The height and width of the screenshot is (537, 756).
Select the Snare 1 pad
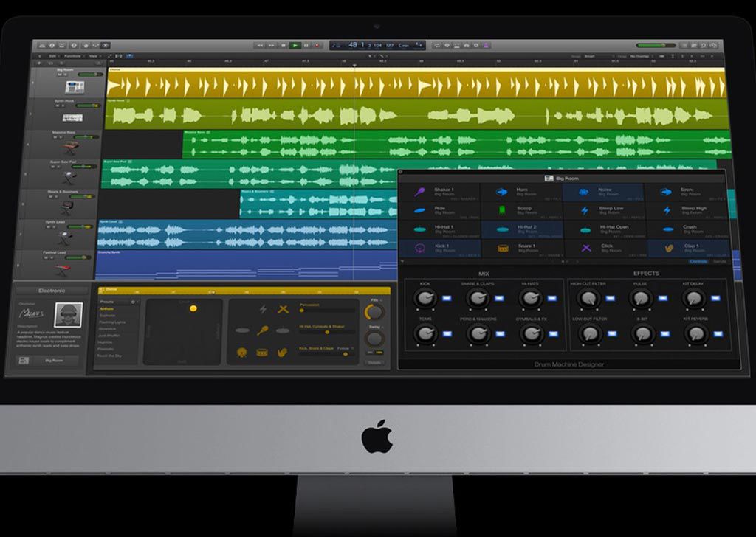[x=522, y=248]
